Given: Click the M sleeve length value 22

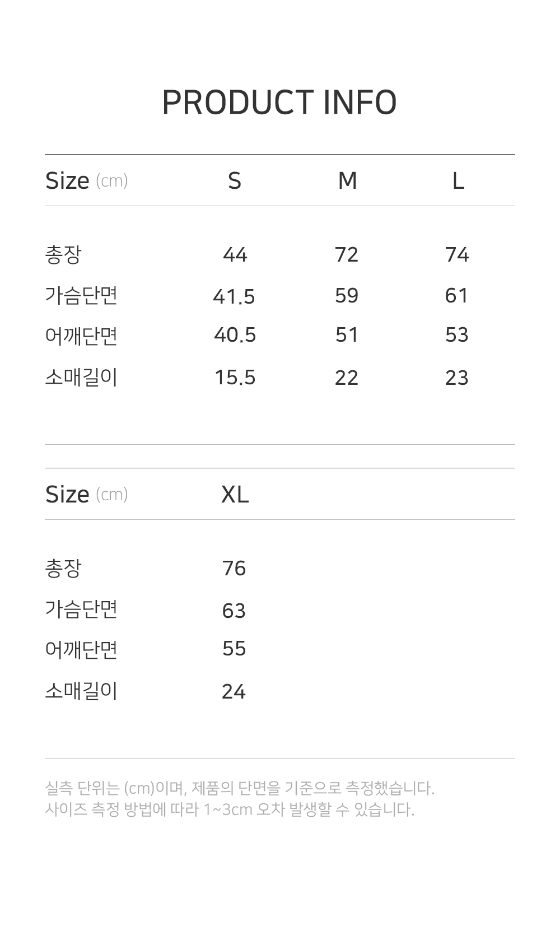Looking at the screenshot, I should [347, 378].
